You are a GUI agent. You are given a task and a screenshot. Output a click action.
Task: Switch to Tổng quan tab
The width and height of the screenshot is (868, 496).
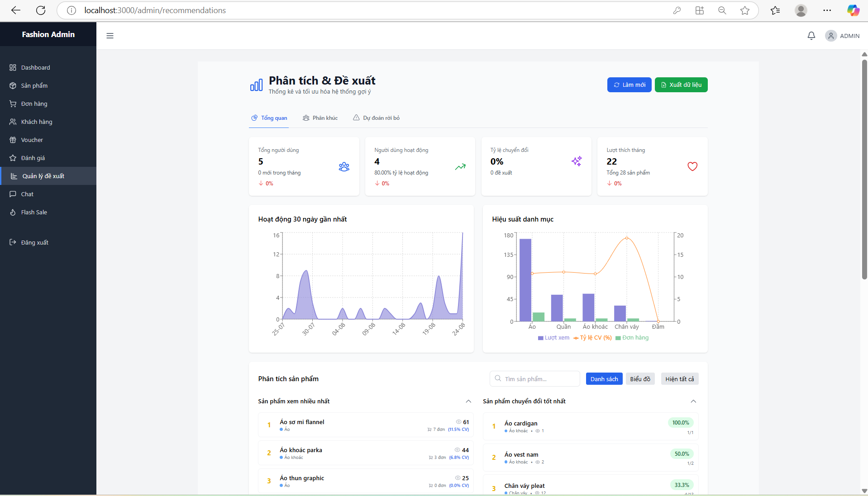(269, 118)
